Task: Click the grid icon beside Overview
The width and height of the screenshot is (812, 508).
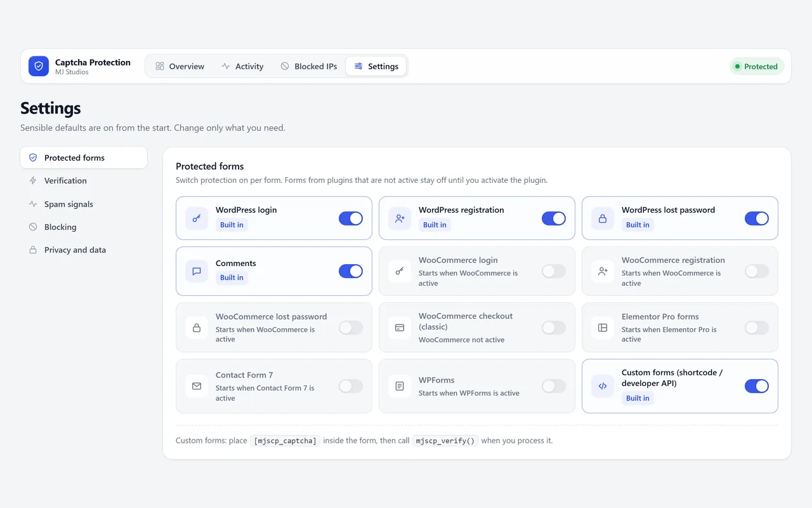Action: pos(160,66)
